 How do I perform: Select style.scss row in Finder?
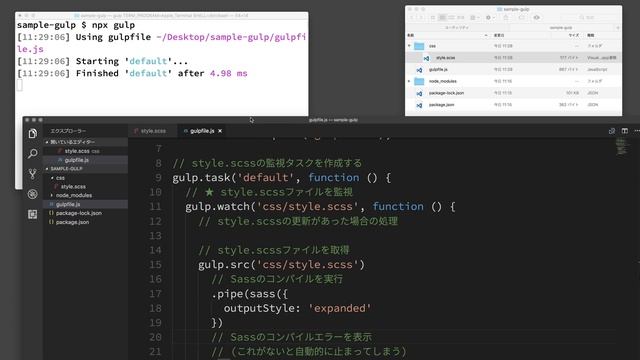[513, 58]
